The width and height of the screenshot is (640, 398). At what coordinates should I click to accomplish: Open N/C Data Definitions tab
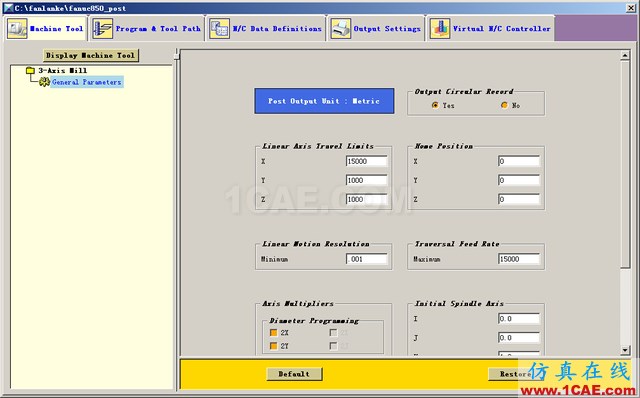tap(266, 29)
